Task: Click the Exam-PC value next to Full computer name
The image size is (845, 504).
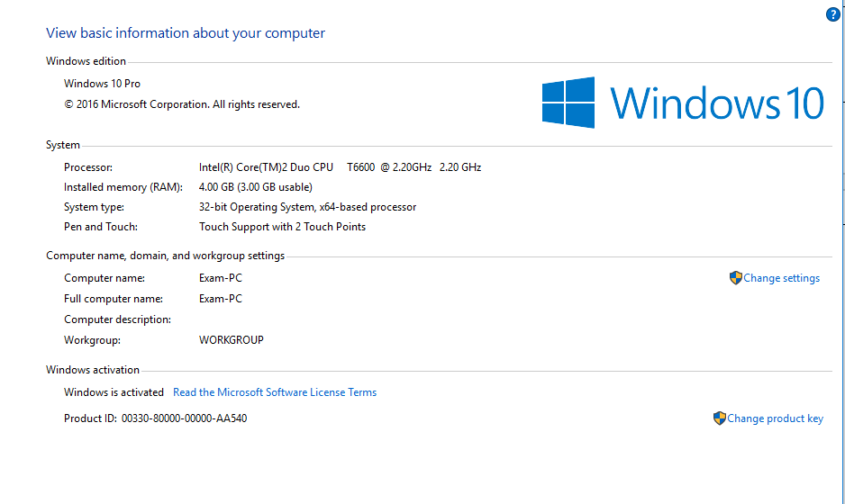Action: [221, 298]
